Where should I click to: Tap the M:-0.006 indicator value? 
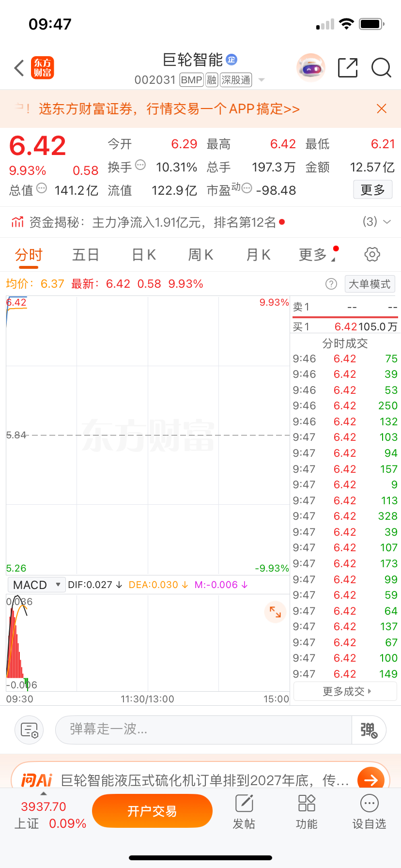[x=221, y=585]
